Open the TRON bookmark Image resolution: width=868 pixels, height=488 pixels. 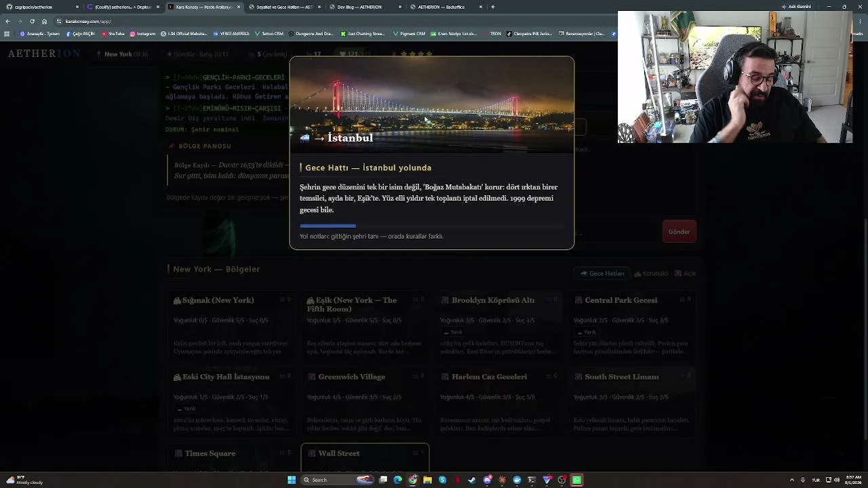coord(492,33)
